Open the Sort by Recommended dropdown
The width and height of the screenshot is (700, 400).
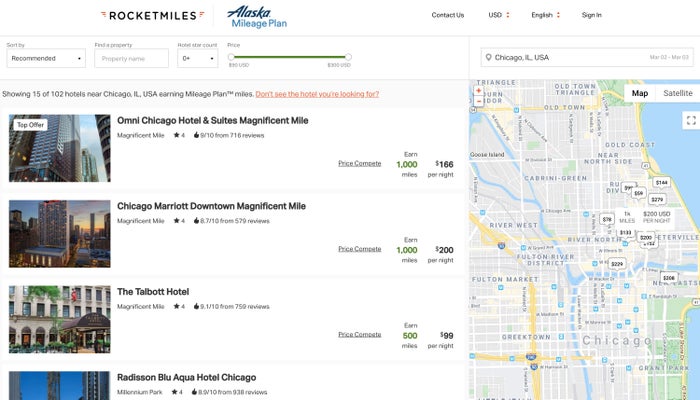46,58
